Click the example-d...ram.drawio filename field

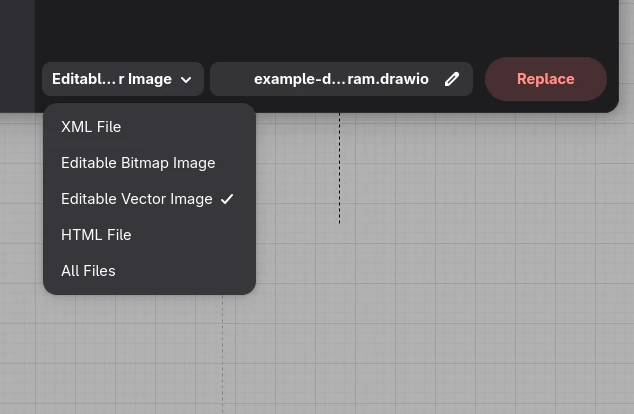coord(340,79)
